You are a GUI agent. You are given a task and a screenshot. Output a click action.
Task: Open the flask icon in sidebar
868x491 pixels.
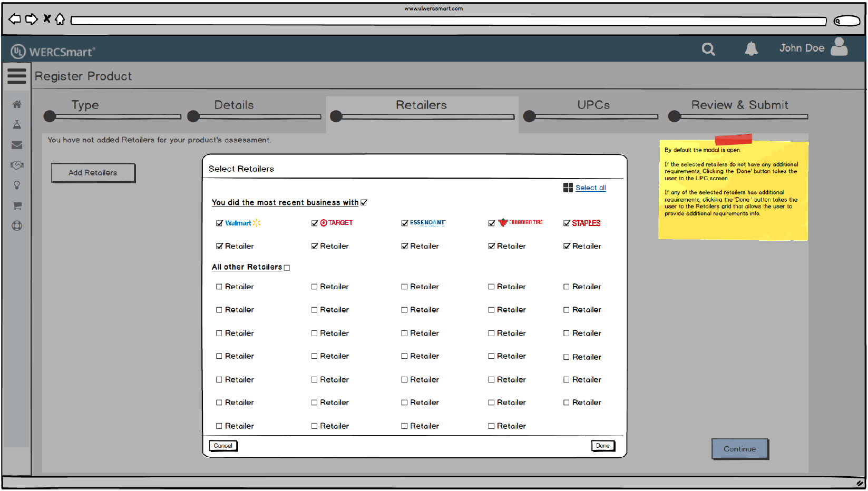click(17, 125)
